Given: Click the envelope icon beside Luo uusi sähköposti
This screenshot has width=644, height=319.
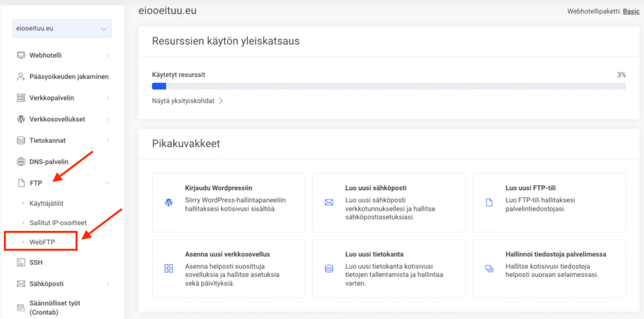Looking at the screenshot, I should [x=328, y=203].
